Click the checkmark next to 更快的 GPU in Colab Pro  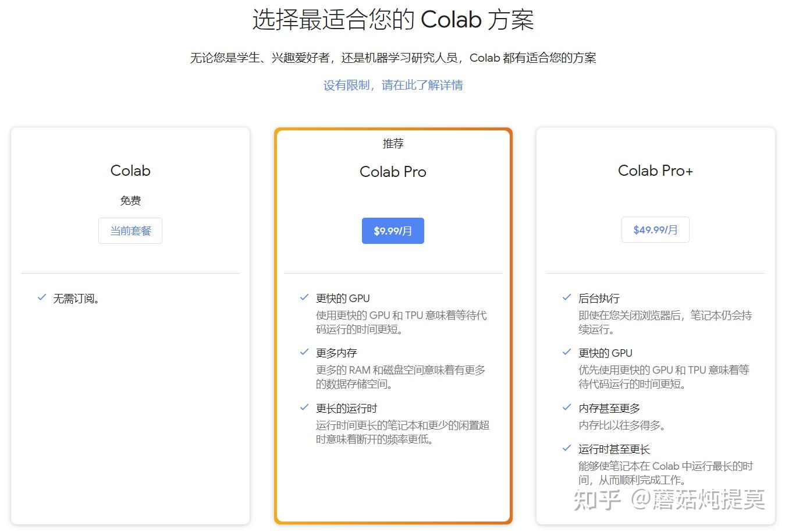(304, 297)
